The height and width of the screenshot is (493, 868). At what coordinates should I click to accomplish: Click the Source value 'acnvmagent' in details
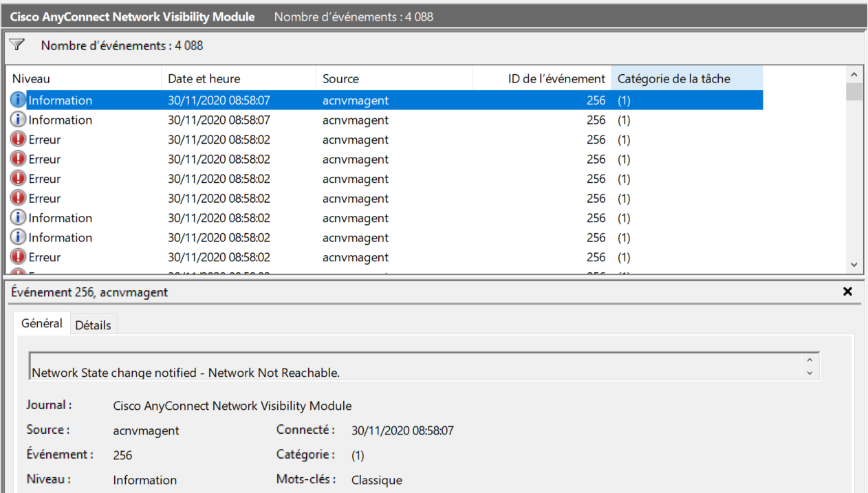[x=146, y=430]
